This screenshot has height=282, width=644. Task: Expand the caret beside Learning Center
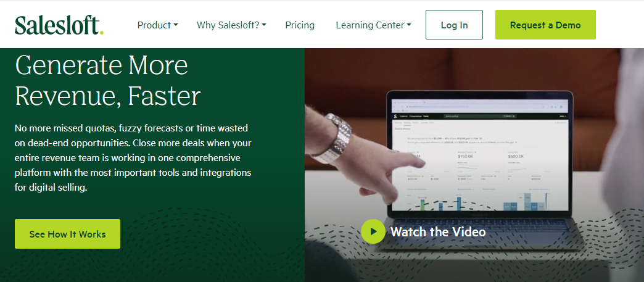[408, 25]
